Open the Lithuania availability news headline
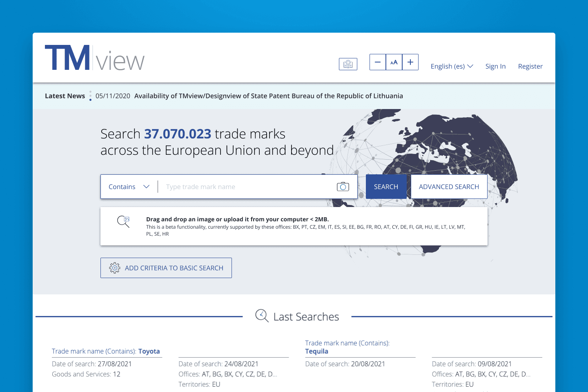The height and width of the screenshot is (392, 588). click(268, 96)
